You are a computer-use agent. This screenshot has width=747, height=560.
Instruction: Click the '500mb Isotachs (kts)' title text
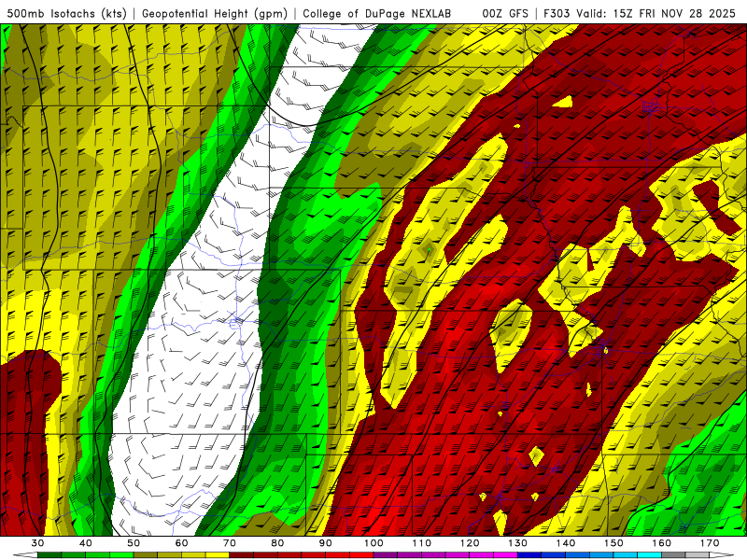tap(66, 13)
